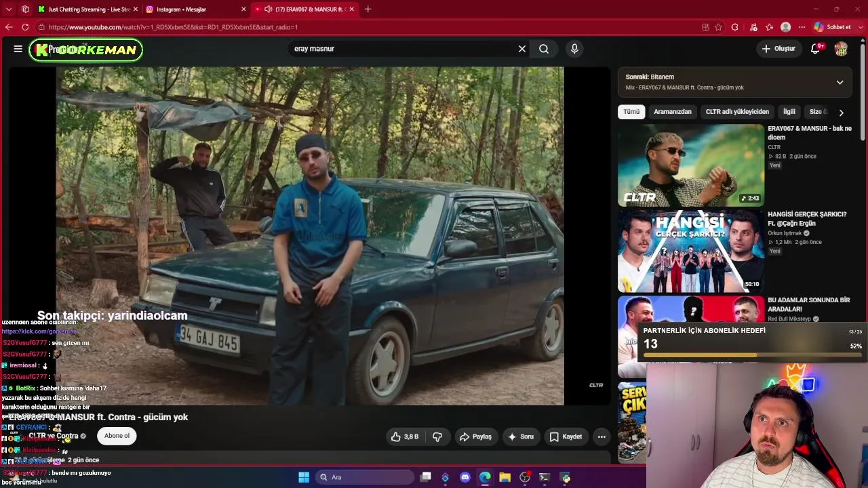
Task: Expand the 'Sonraki: Bitanem' mix playlist panel
Action: click(840, 82)
